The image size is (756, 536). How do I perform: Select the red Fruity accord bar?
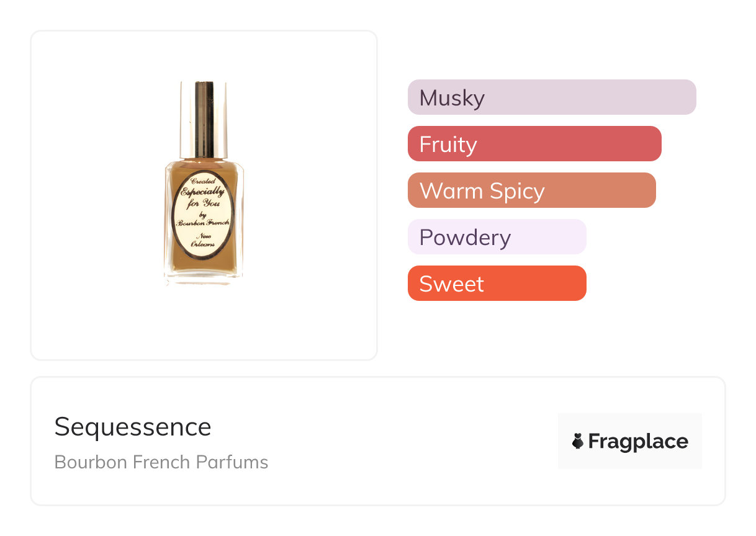534,144
